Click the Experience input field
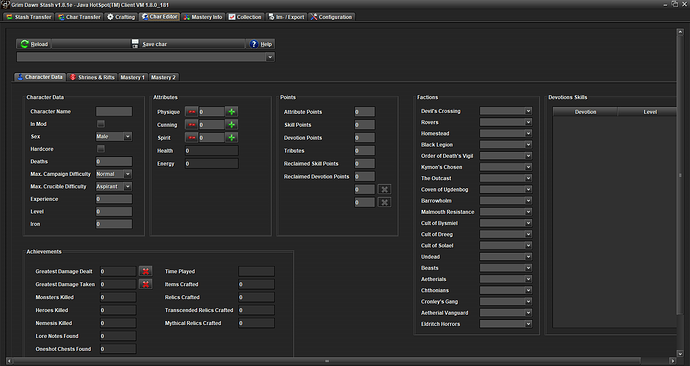The image size is (690, 366). [114, 199]
